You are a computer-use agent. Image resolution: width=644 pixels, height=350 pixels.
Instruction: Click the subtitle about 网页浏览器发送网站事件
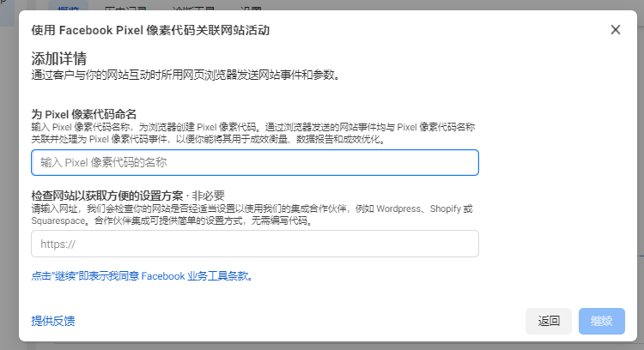[185, 75]
